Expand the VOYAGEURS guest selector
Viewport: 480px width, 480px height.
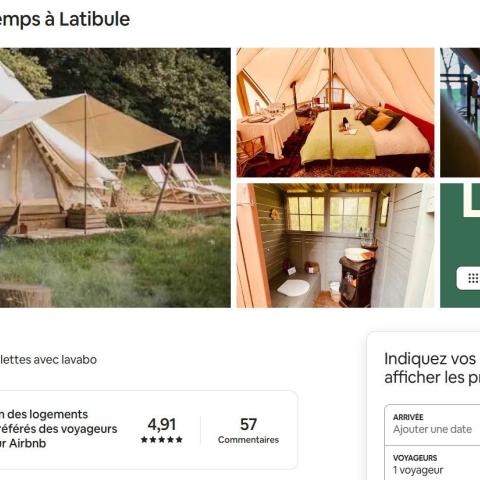pos(432,464)
